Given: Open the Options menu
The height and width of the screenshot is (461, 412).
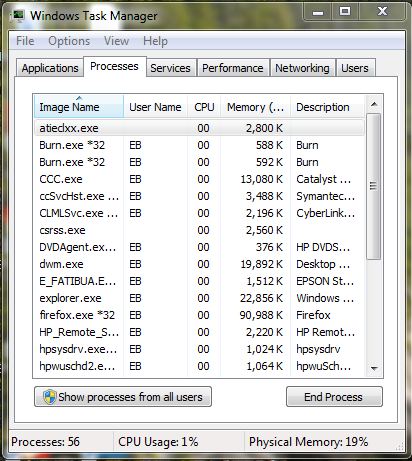Looking at the screenshot, I should point(69,41).
